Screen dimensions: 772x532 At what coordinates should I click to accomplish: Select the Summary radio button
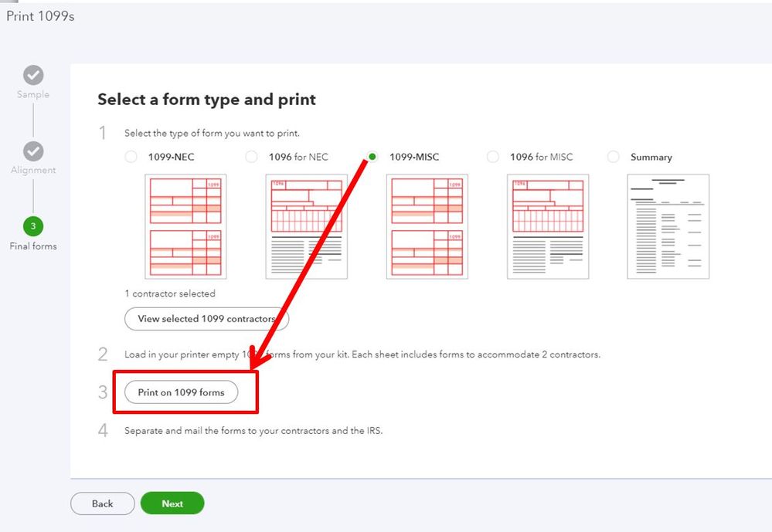[614, 157]
